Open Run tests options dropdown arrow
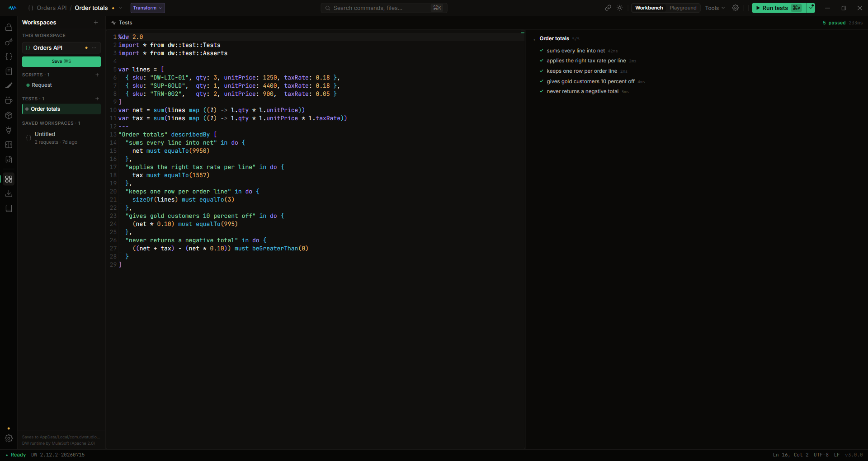The height and width of the screenshot is (461, 868). 811,8
